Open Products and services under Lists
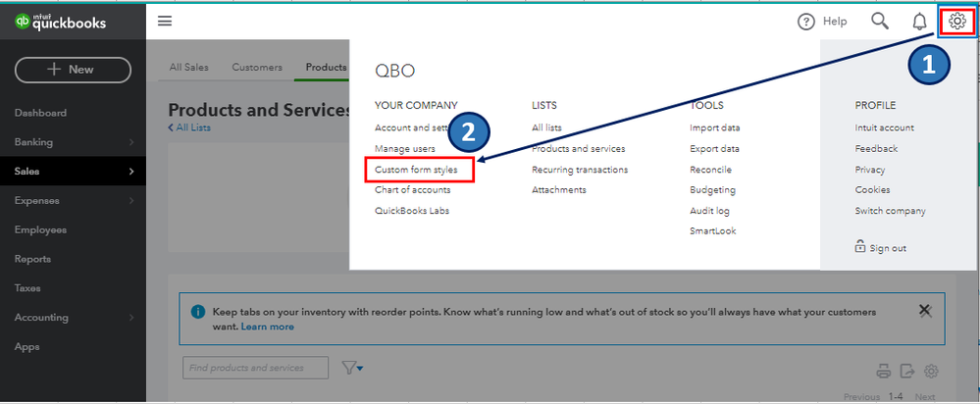980x404 pixels. pos(579,149)
